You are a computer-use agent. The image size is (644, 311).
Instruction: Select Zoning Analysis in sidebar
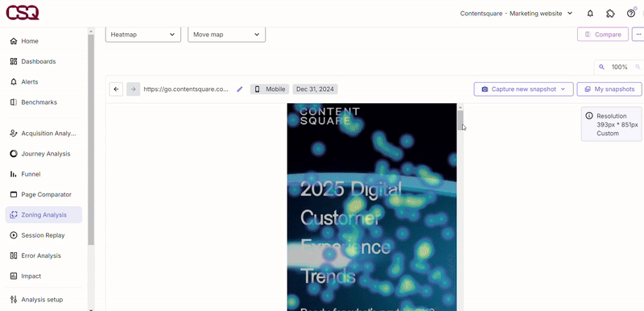43,215
